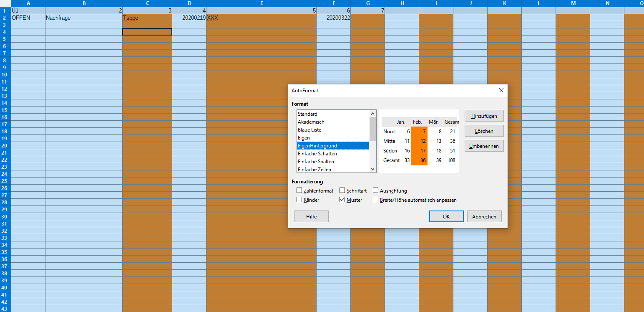This screenshot has height=312, width=644.
Task: Click cell containing Ü1
Action: (x=28, y=10)
